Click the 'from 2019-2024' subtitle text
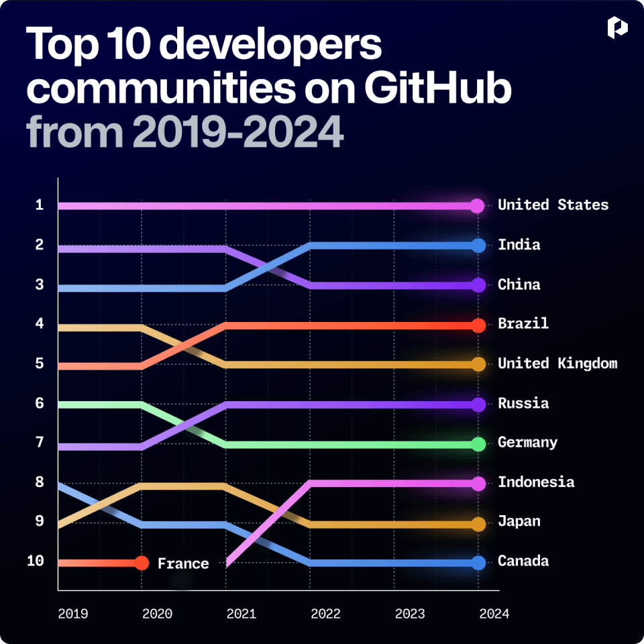Viewport: 644px width, 644px height. 185,131
